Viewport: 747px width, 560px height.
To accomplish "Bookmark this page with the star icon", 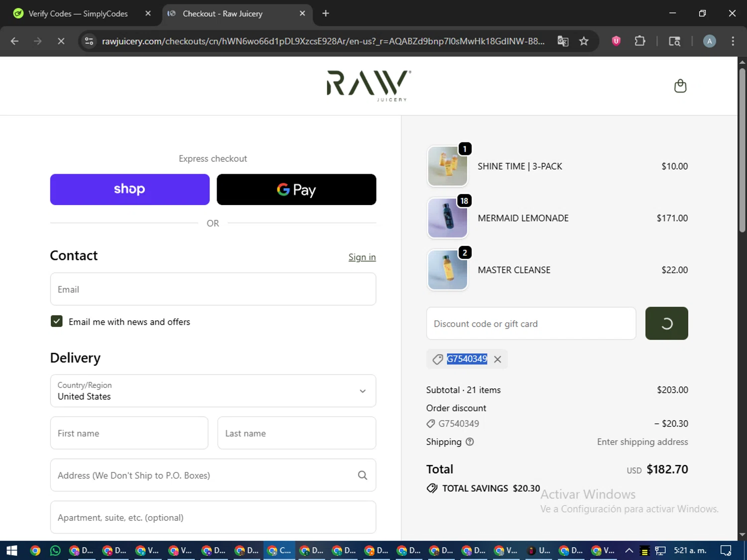I will pos(584,41).
